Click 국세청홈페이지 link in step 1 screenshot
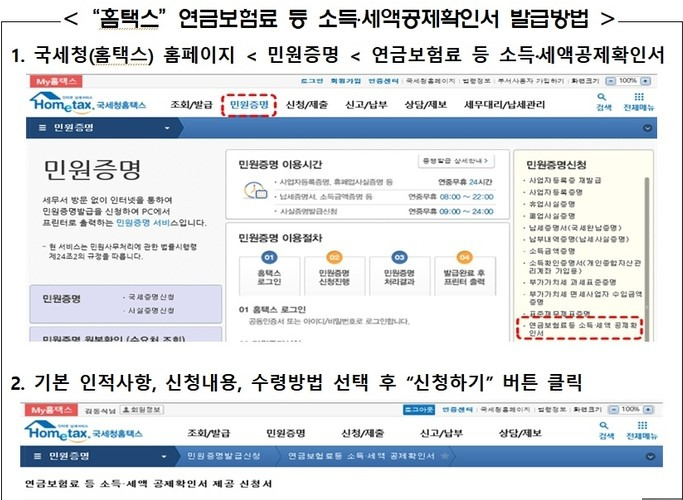Screen dimensions: 683x500 point(431,81)
